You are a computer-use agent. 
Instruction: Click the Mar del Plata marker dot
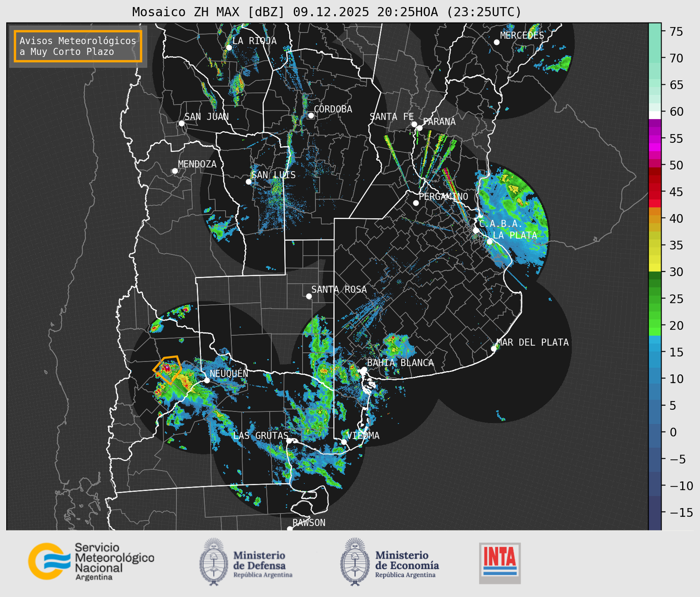(494, 349)
